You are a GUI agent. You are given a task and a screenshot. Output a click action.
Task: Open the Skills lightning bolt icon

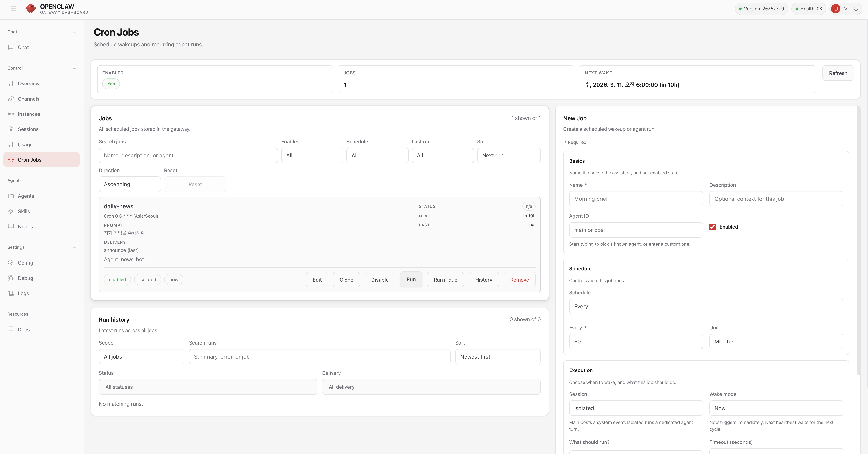11,211
